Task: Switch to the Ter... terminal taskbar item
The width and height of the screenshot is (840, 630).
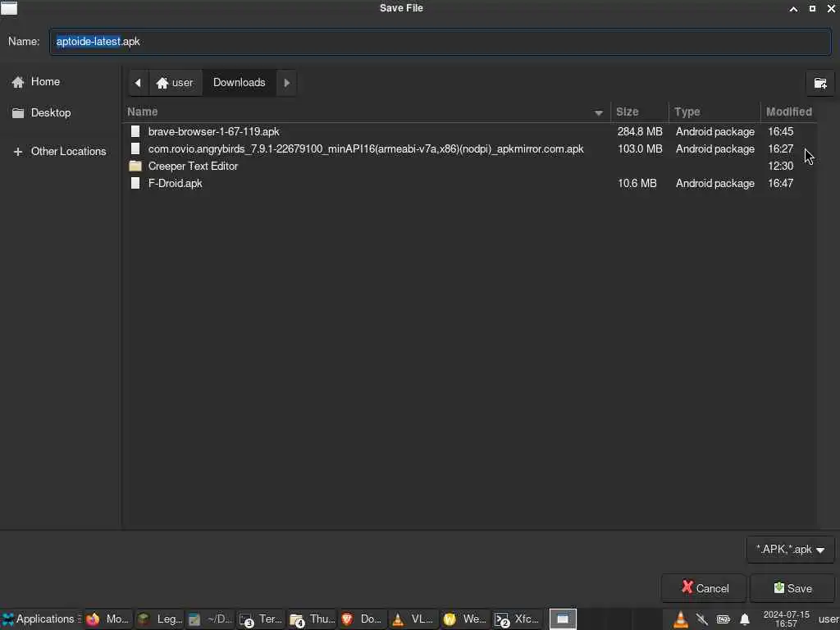Action: point(261,619)
